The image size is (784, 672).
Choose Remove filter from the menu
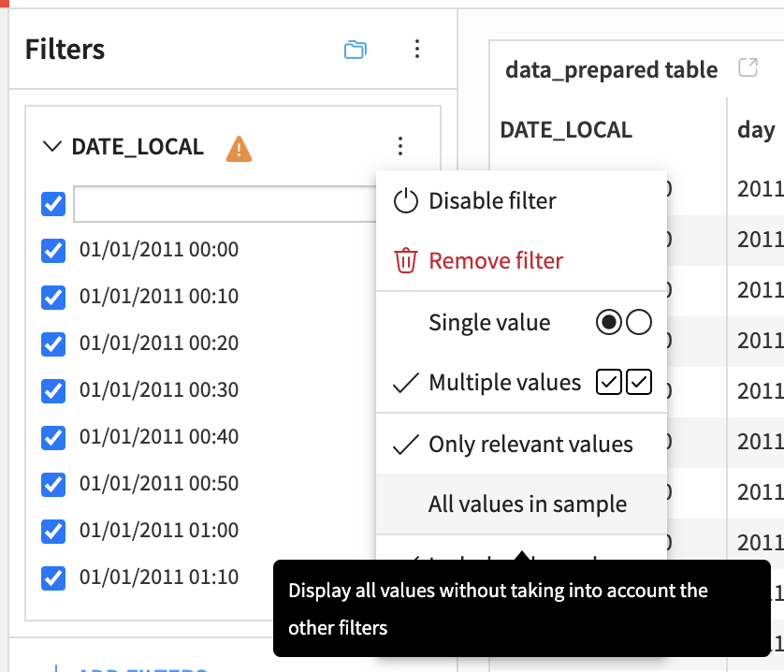click(x=521, y=261)
